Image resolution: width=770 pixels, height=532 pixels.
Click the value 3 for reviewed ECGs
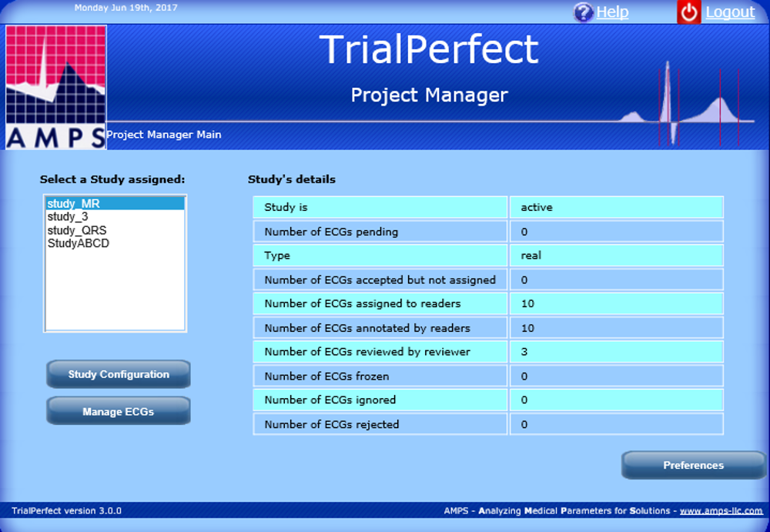coord(524,352)
